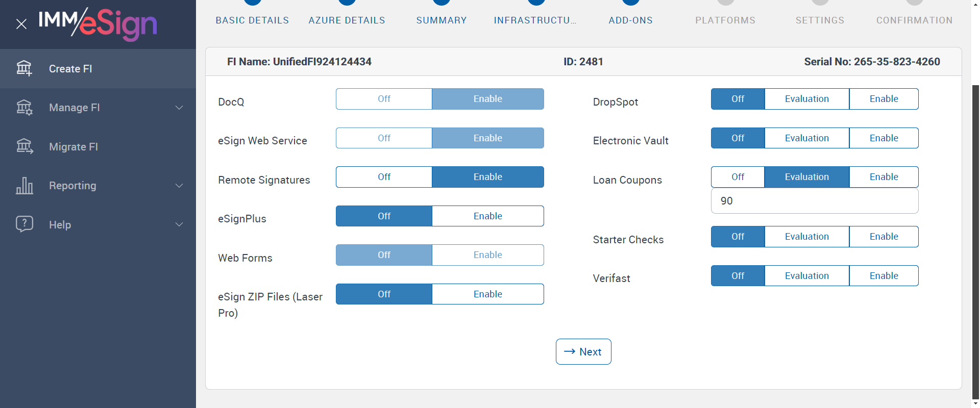Turn Verifast Off
Screen dimensions: 980x408
tap(738, 276)
